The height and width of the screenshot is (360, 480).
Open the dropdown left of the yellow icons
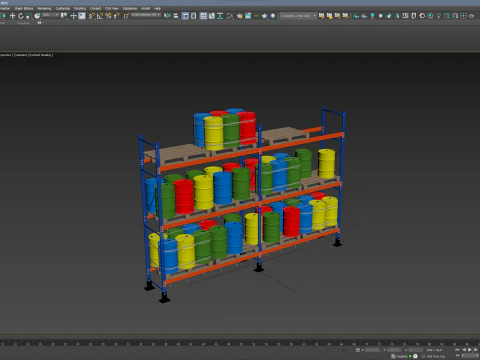pyautogui.click(x=298, y=16)
